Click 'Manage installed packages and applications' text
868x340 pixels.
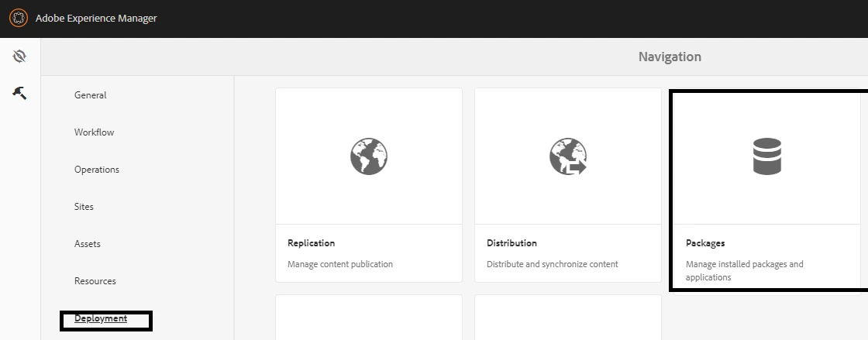[745, 271]
